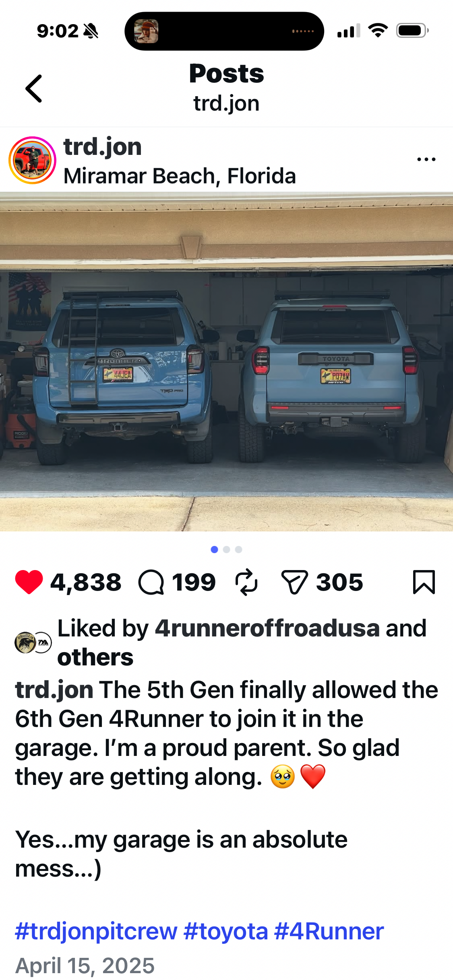Image resolution: width=453 pixels, height=980 pixels.
Task: Tap trd.jon name in caption
Action: 54,690
